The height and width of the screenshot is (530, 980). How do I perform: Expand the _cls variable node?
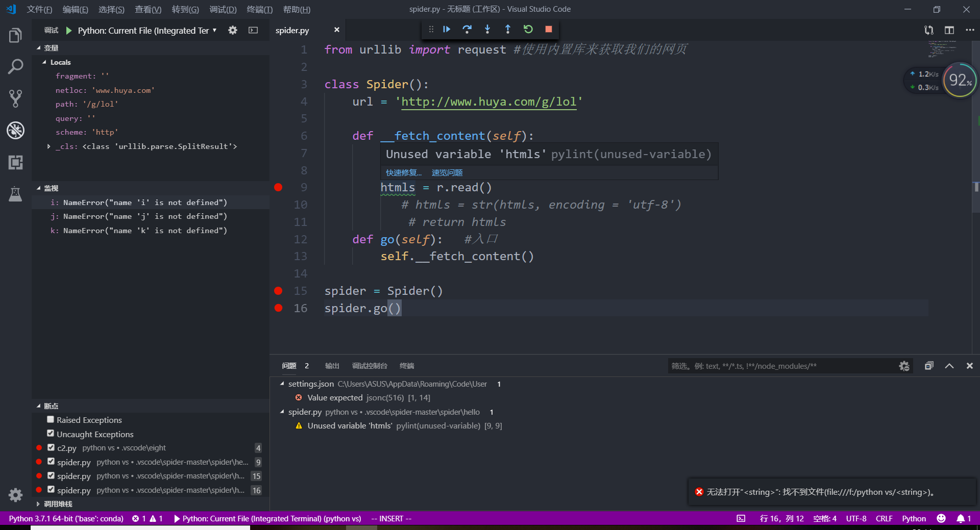coord(49,146)
